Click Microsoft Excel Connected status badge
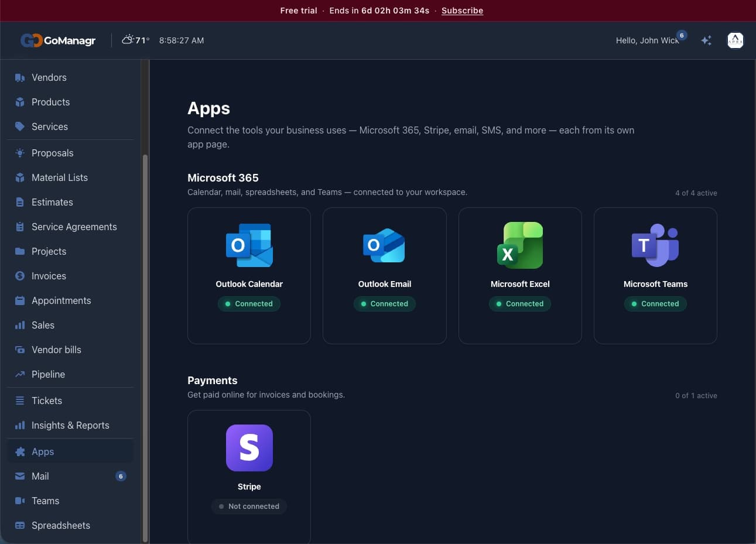This screenshot has width=756, height=544. pos(520,304)
